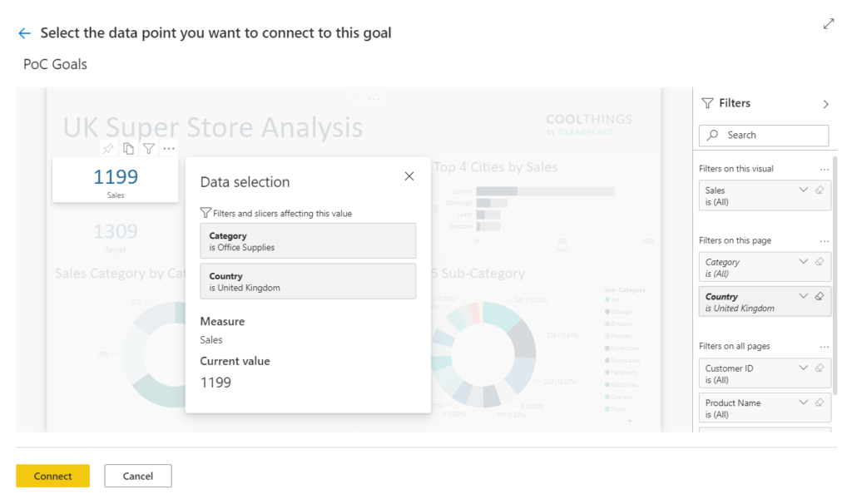Open filter icon above the Sales card
The width and height of the screenshot is (852, 504).
(148, 148)
